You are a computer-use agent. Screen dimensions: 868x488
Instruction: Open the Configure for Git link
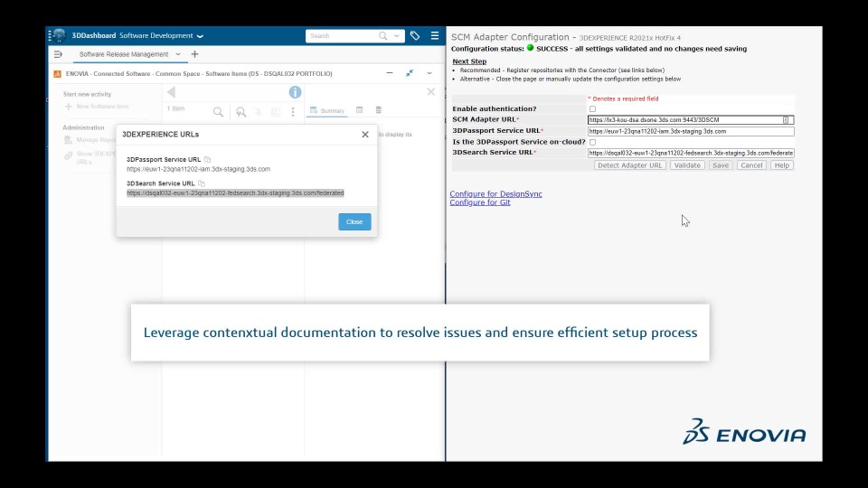pos(480,202)
